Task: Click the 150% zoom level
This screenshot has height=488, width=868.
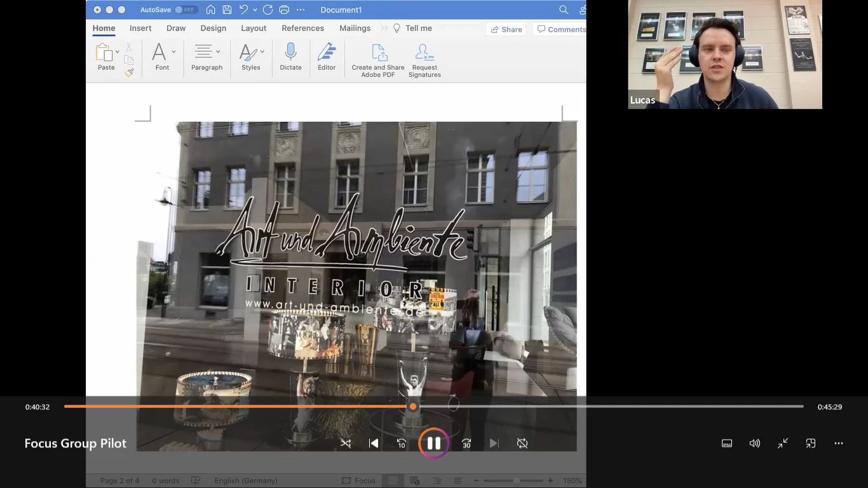Action: pyautogui.click(x=572, y=480)
